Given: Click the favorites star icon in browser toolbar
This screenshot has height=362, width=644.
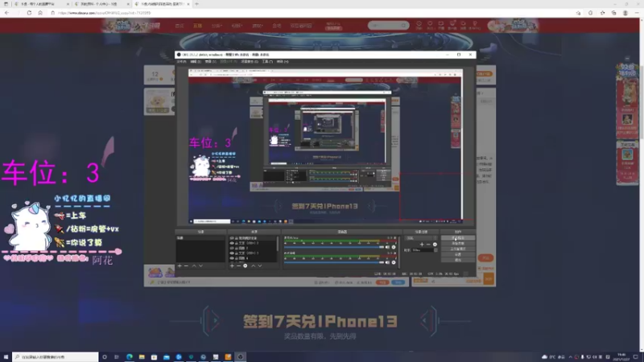Looking at the screenshot, I should 602,13.
